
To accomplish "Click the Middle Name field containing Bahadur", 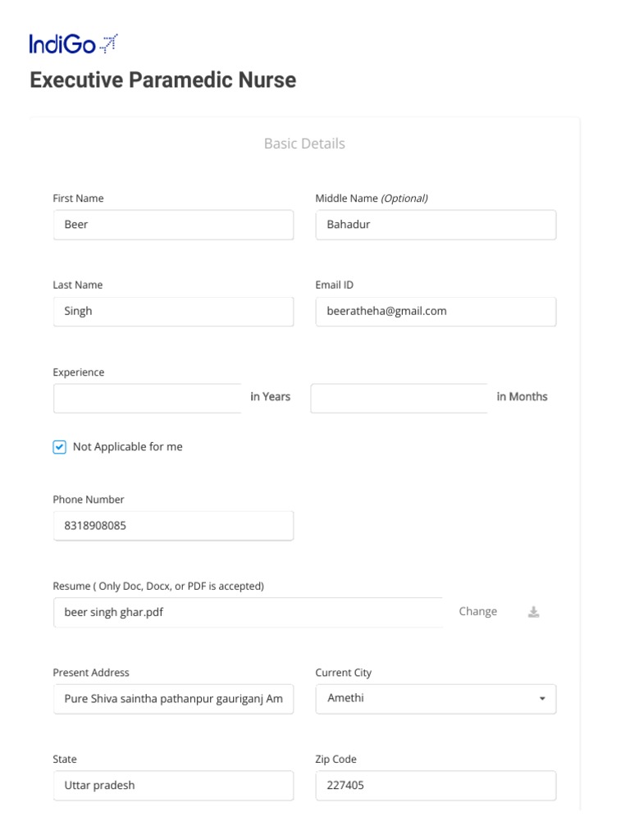I will click(435, 225).
